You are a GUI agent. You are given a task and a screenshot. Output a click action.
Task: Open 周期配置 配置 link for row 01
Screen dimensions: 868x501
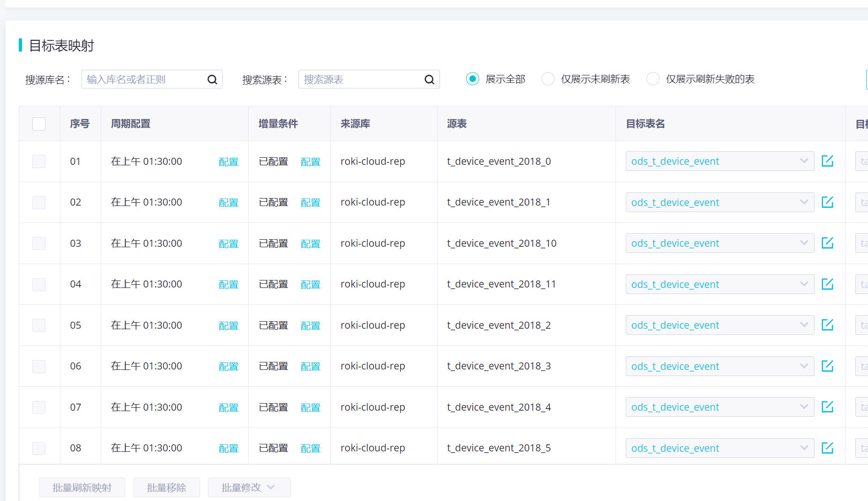pyautogui.click(x=229, y=162)
